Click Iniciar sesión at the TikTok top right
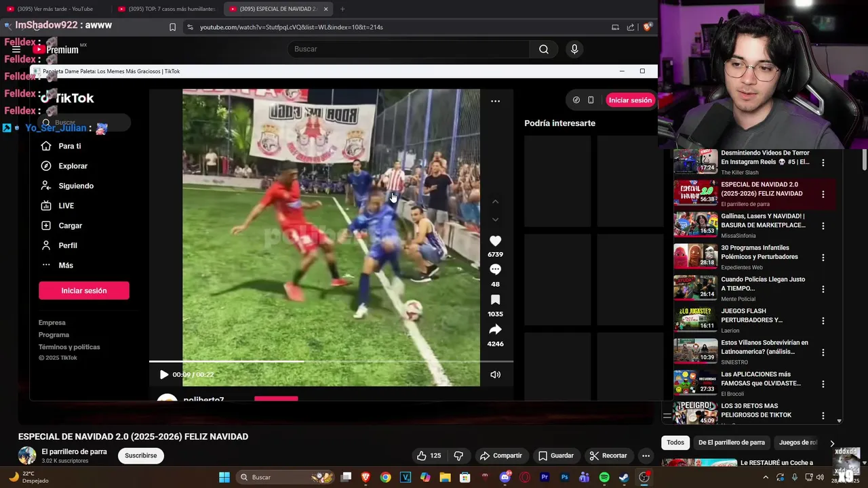The height and width of the screenshot is (488, 868). click(x=630, y=100)
